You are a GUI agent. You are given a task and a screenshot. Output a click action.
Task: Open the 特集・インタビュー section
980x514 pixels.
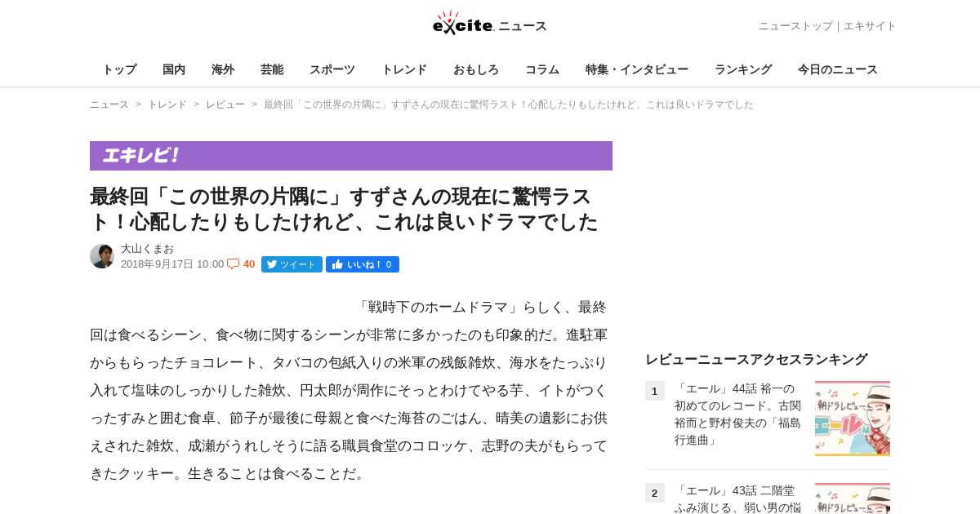click(x=637, y=69)
